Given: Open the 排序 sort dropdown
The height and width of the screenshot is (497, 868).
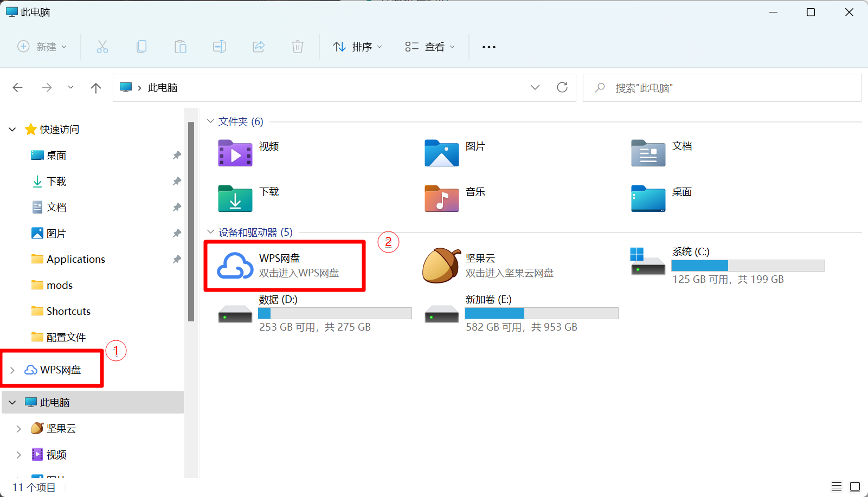Looking at the screenshot, I should pyautogui.click(x=358, y=47).
